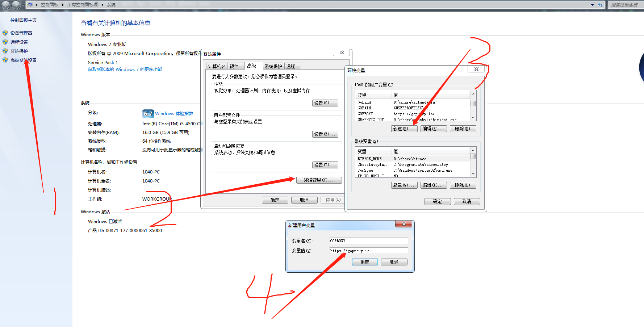Select the 控制面板主页 entry
This screenshot has height=327, width=644.
point(23,20)
